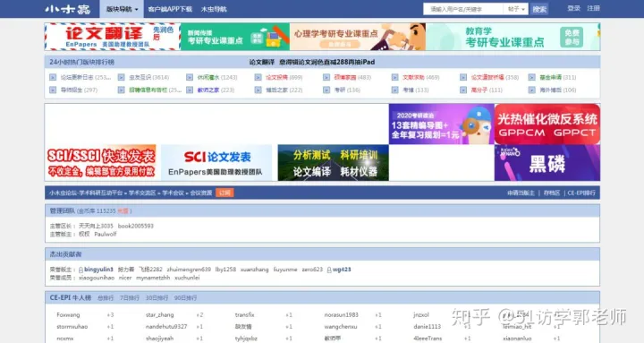Image resolution: width=644 pixels, height=343 pixels.
Task: Click the icon beside 虫友互识
Action: (x=121, y=77)
